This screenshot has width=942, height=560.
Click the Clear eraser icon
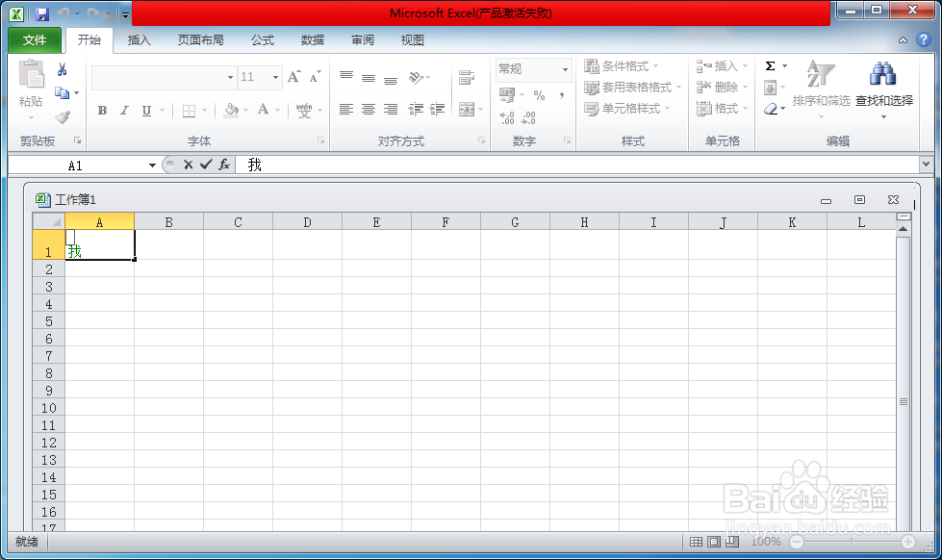click(x=771, y=110)
